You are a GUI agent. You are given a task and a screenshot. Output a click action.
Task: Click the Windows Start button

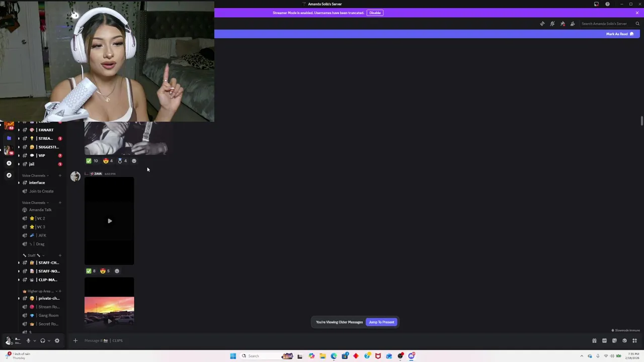tap(233, 356)
